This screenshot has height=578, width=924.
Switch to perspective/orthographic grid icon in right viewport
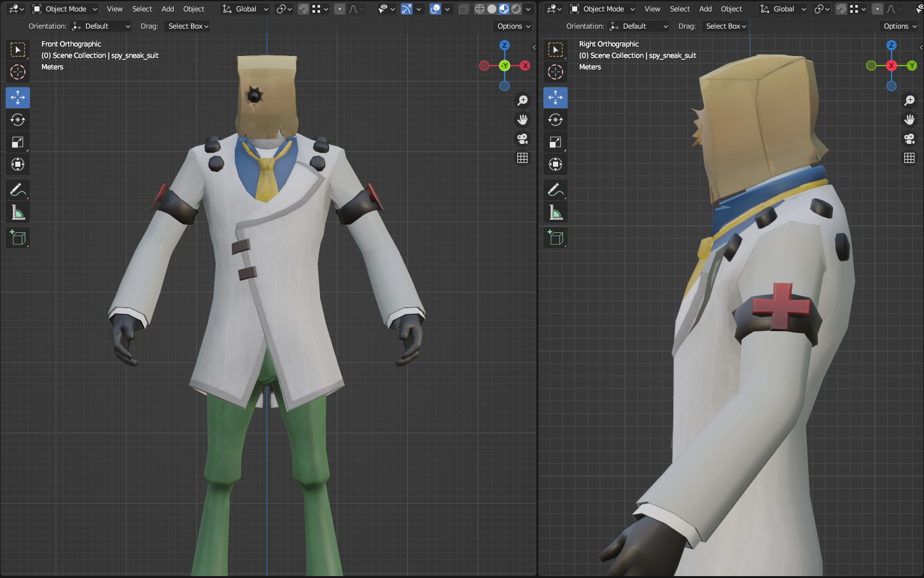click(909, 158)
